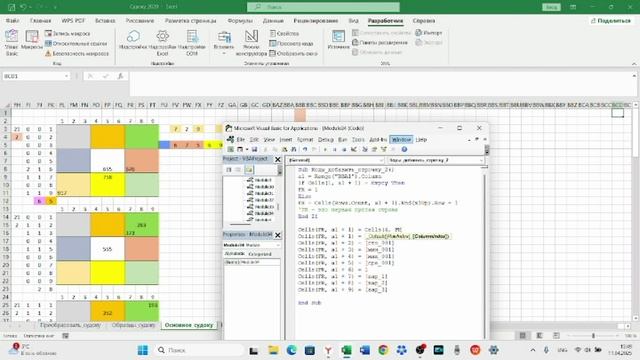Close the Properties pane
640x360 pixels.
(x=278, y=235)
